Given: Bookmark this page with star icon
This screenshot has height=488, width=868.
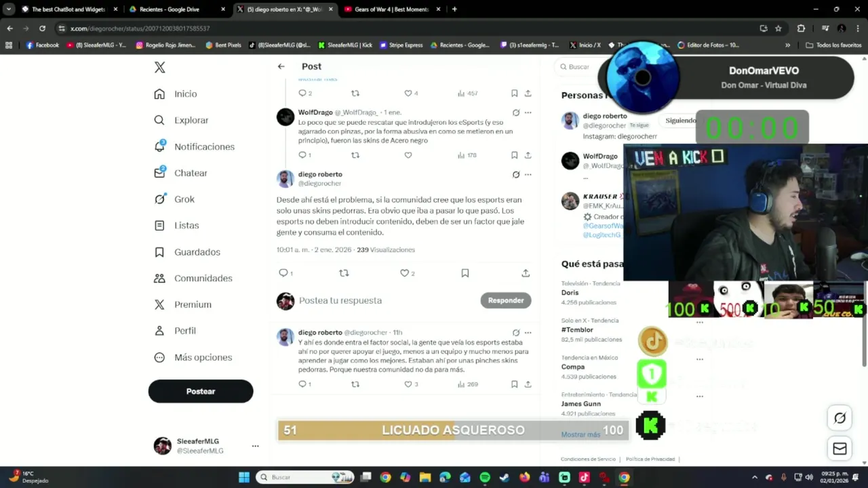Looking at the screenshot, I should click(778, 28).
